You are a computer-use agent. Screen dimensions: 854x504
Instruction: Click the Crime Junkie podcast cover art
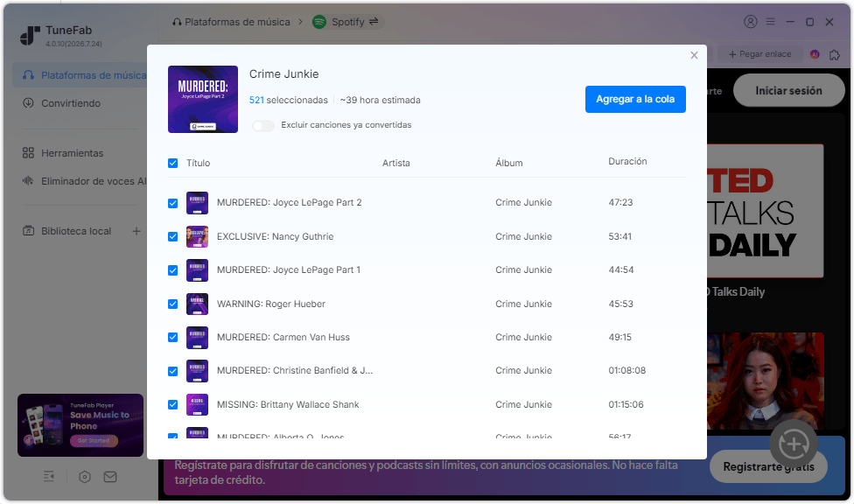pyautogui.click(x=203, y=99)
